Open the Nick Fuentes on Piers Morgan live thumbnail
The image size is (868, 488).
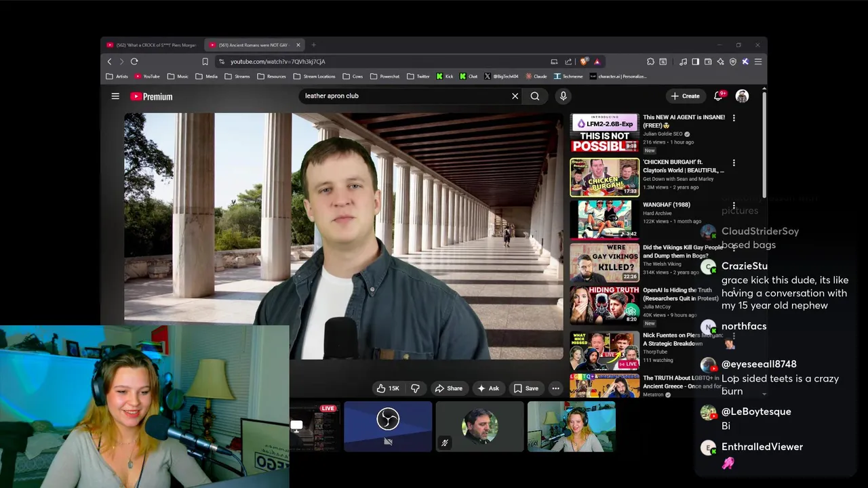click(604, 350)
